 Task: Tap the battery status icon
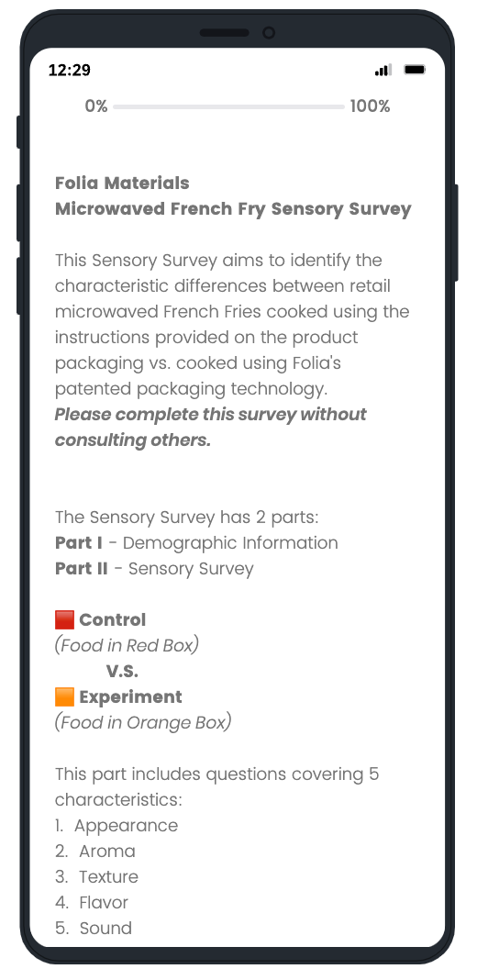click(x=415, y=70)
